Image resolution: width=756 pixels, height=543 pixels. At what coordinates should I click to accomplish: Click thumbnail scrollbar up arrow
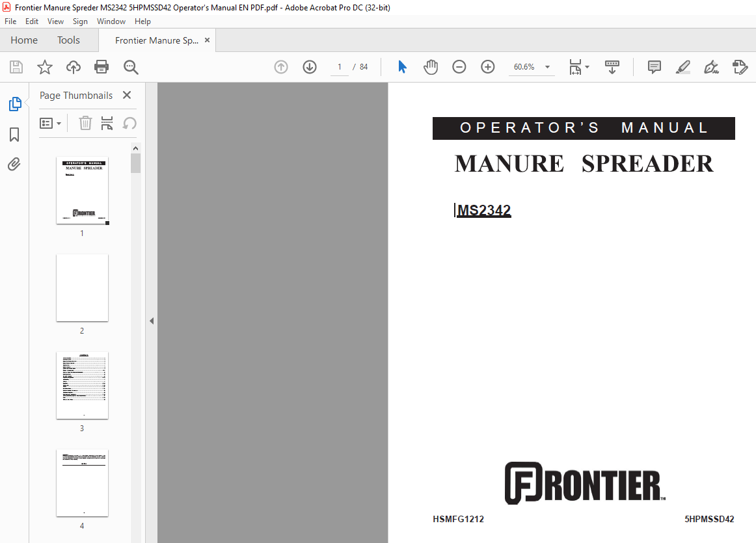pos(135,148)
